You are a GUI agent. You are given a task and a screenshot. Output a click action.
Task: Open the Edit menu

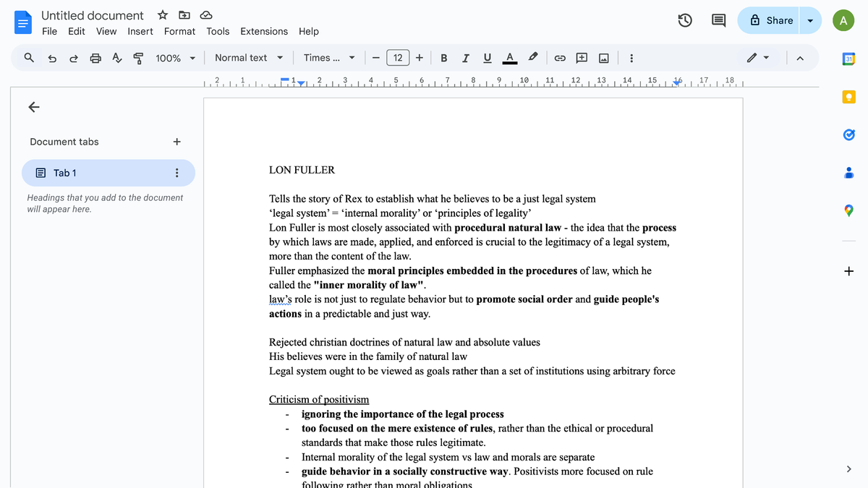click(77, 31)
